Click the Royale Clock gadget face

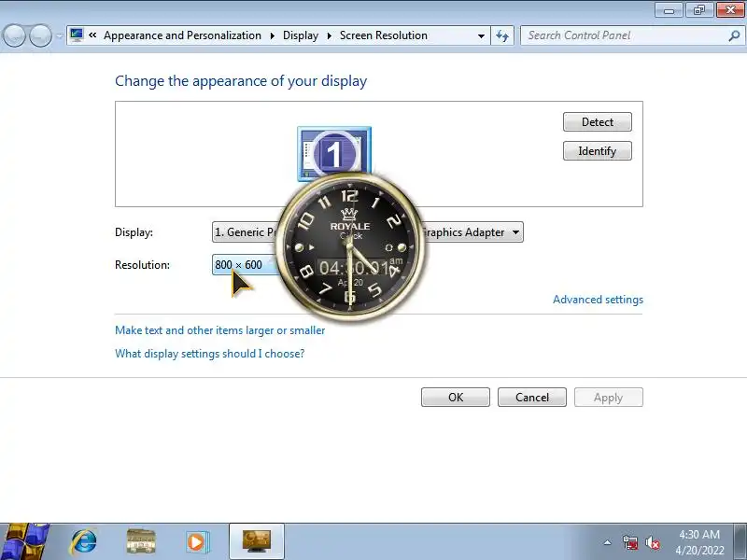(350, 247)
